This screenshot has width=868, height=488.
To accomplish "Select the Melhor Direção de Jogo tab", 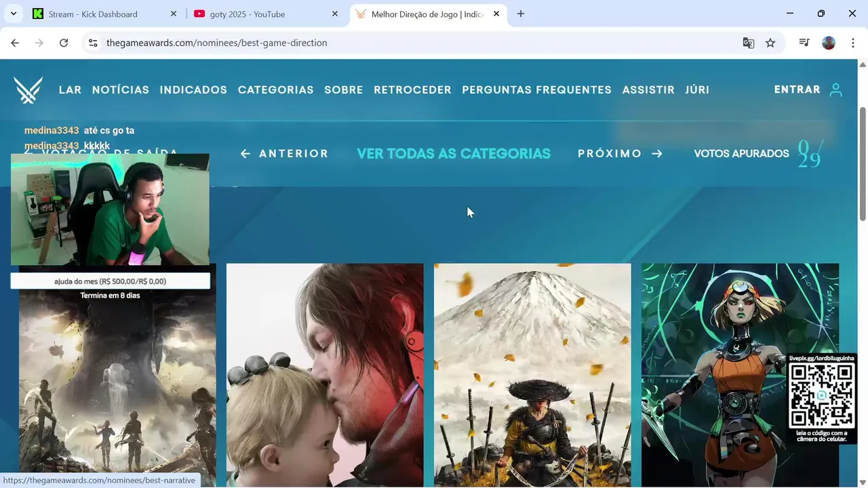I will (x=429, y=14).
